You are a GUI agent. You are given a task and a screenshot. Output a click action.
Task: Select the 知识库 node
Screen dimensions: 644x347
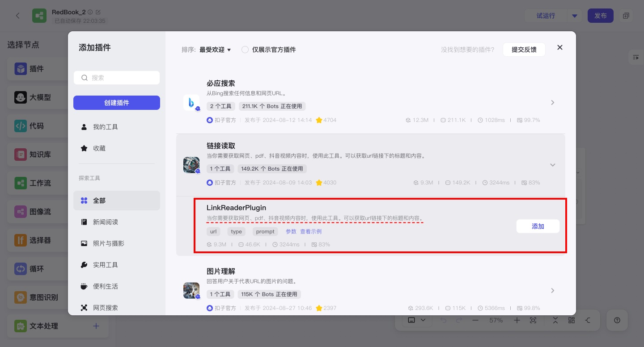click(38, 155)
